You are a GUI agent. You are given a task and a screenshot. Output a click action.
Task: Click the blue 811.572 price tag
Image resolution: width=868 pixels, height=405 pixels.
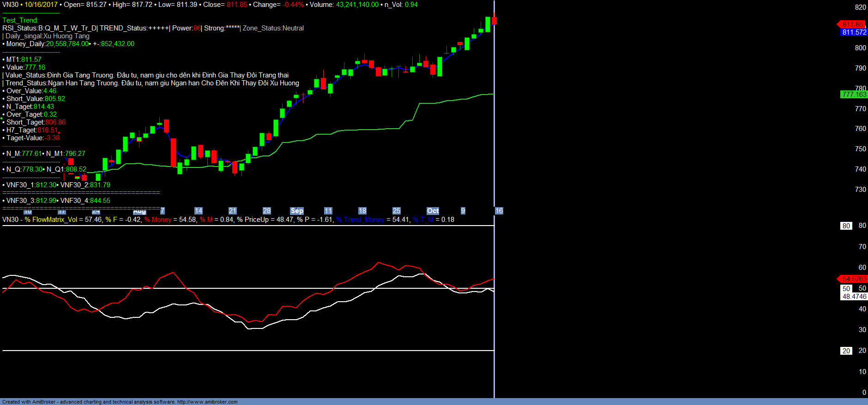point(854,32)
